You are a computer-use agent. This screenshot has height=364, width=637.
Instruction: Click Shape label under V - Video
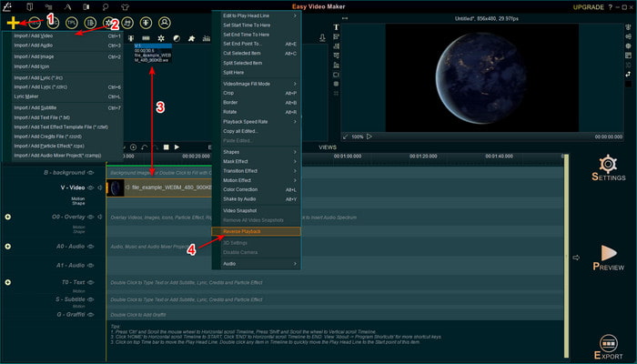click(x=78, y=203)
